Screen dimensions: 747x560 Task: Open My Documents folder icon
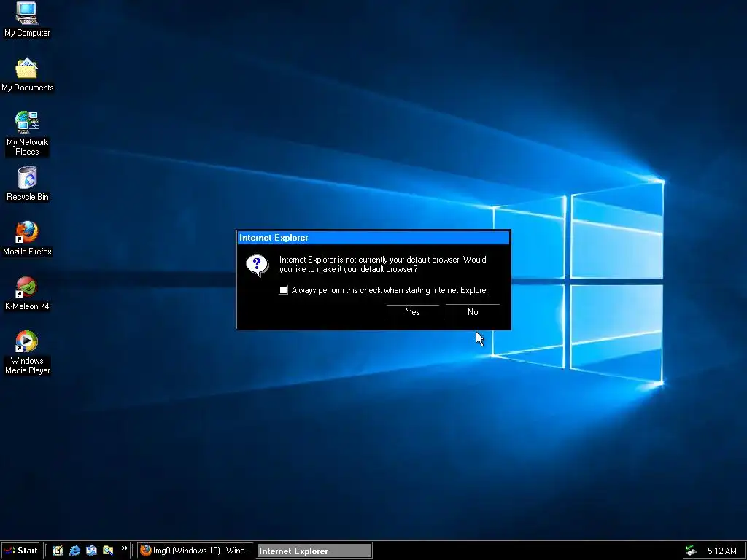tap(27, 75)
